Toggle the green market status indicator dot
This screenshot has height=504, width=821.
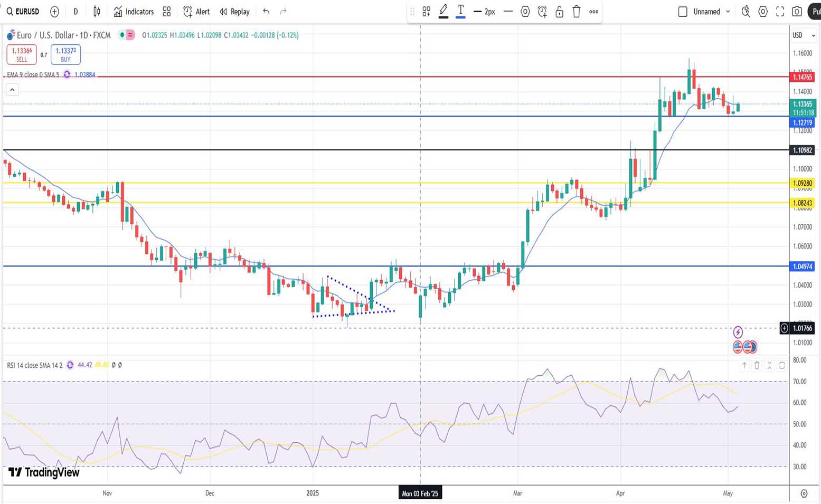coord(122,35)
